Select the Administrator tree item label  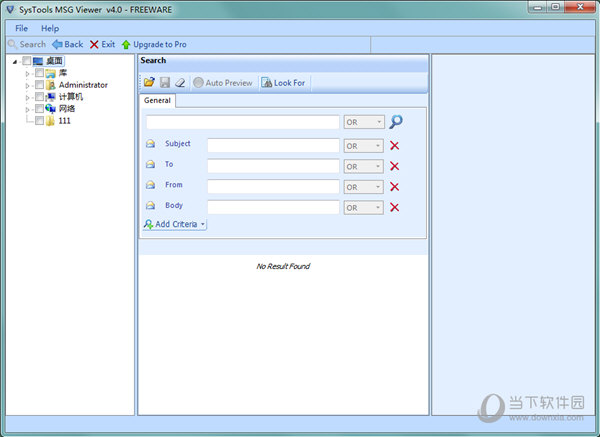point(83,85)
